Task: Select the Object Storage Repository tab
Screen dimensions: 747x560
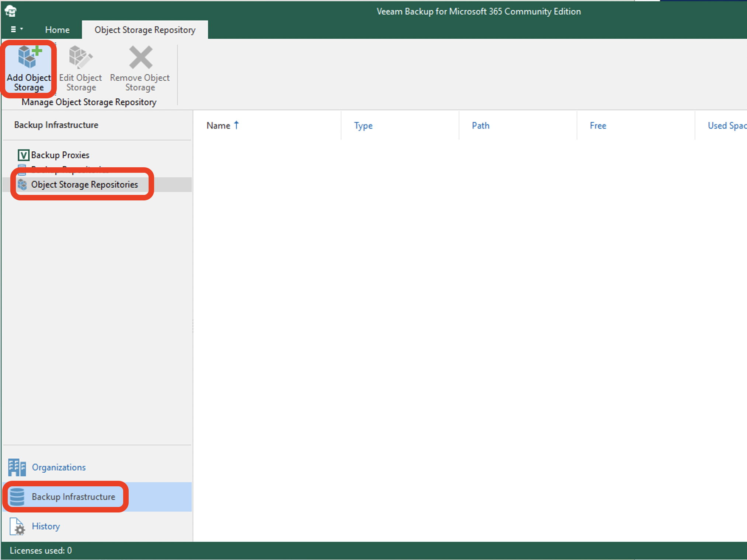Action: pyautogui.click(x=145, y=29)
